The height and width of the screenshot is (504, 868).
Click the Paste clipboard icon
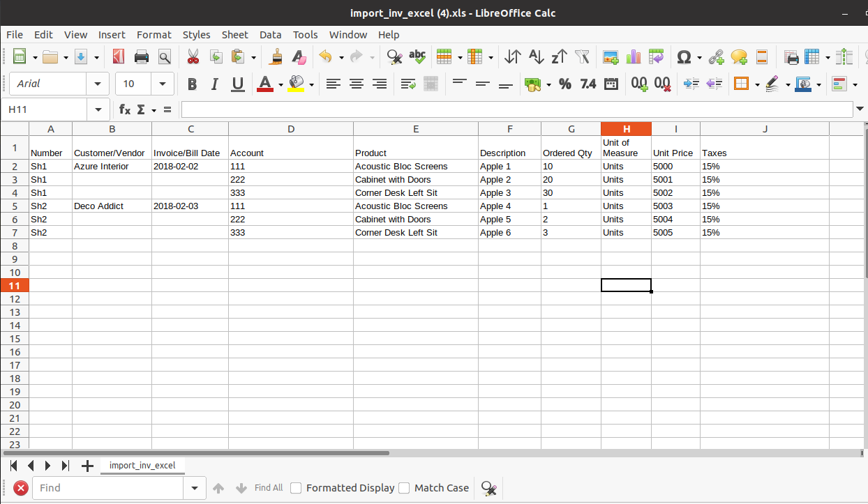[x=239, y=57]
